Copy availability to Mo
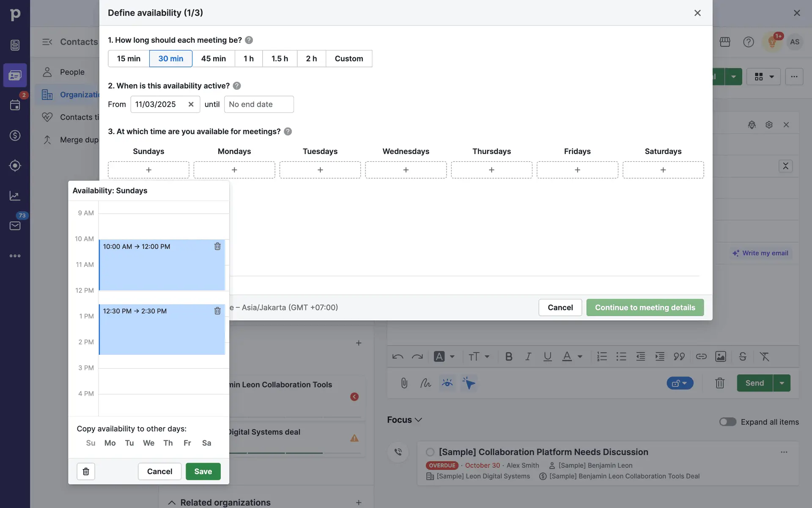Image resolution: width=812 pixels, height=508 pixels. pyautogui.click(x=110, y=443)
